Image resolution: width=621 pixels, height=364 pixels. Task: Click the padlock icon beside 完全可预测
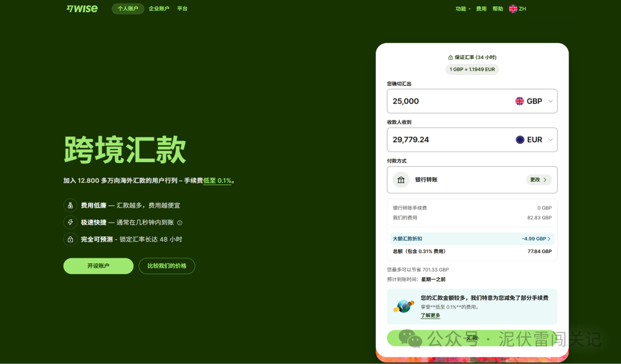[70, 239]
